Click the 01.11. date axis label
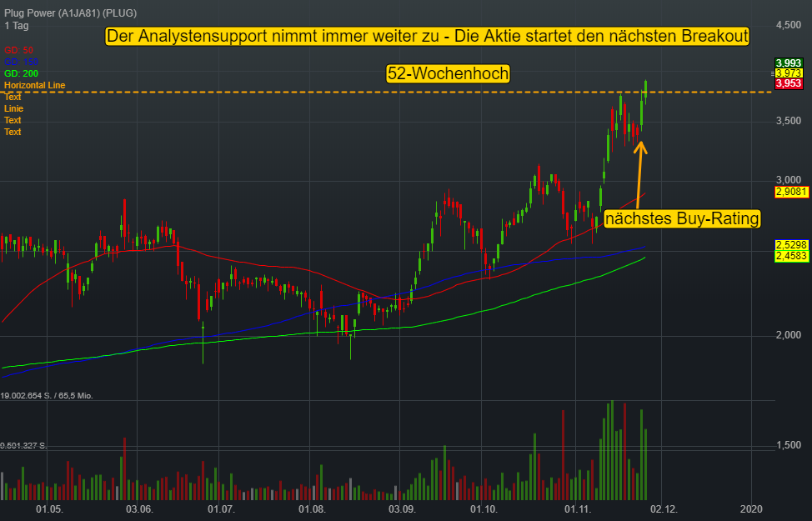The height and width of the screenshot is (521, 812). coord(578,509)
